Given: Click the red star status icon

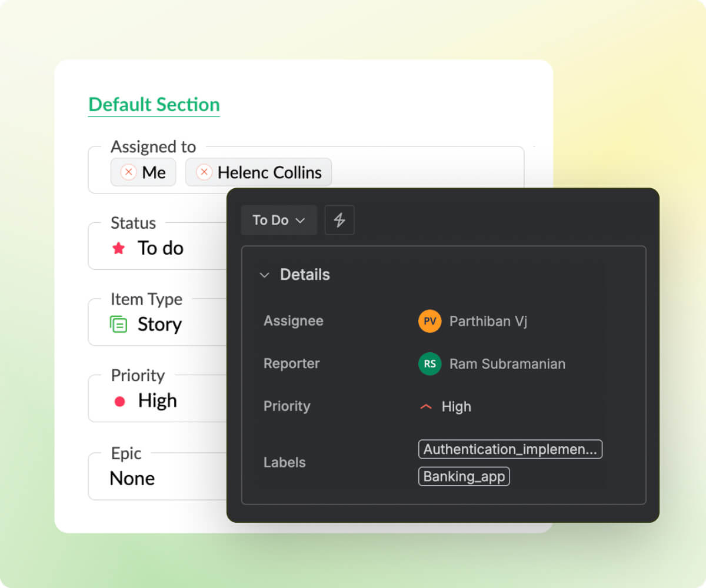Looking at the screenshot, I should [119, 248].
